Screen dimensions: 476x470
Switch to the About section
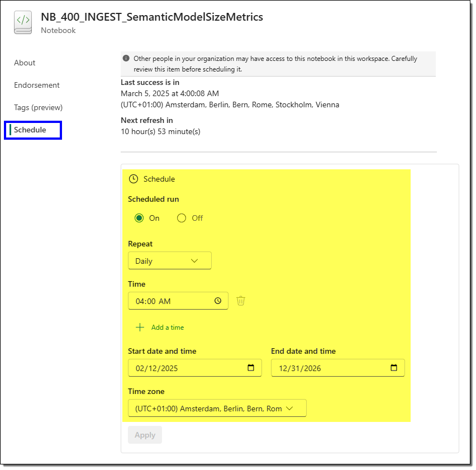coord(25,63)
